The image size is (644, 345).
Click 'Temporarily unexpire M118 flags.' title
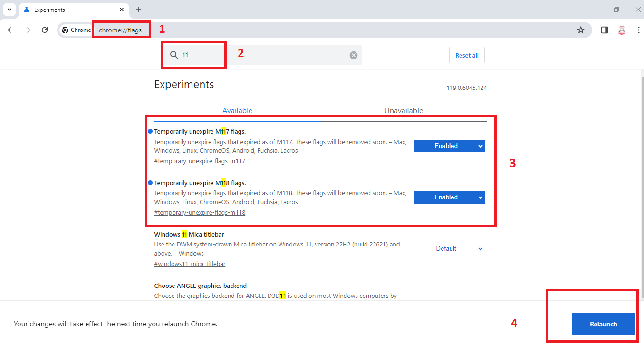coord(200,183)
